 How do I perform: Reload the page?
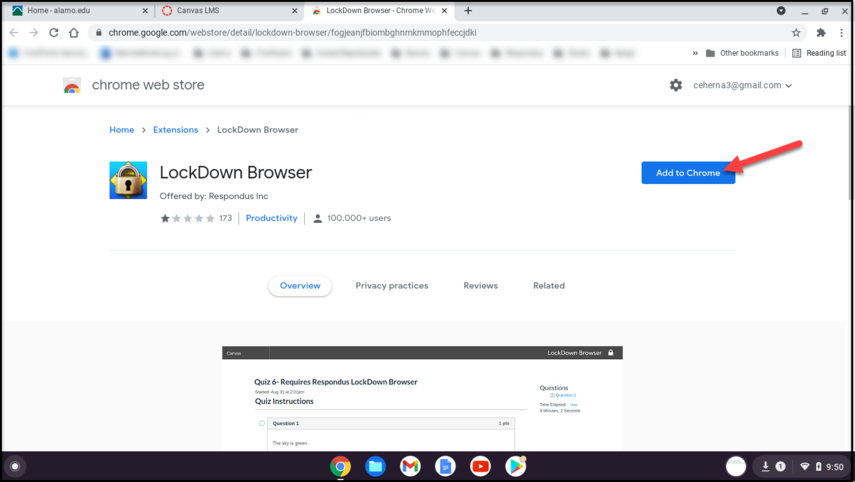click(54, 32)
